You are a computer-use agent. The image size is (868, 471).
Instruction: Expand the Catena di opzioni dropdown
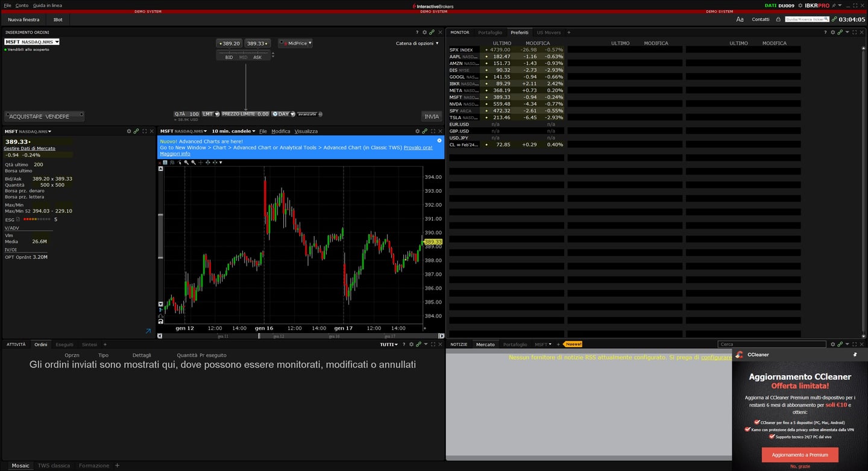(417, 43)
